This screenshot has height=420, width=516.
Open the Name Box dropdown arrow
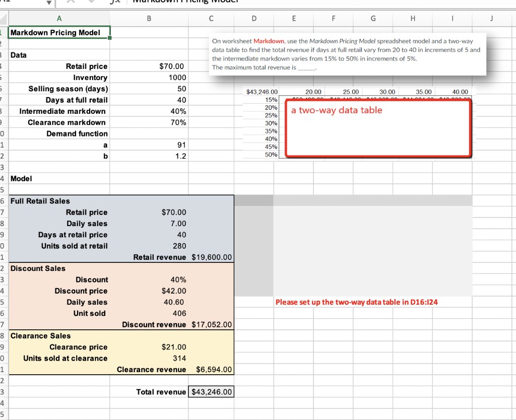[x=49, y=3]
